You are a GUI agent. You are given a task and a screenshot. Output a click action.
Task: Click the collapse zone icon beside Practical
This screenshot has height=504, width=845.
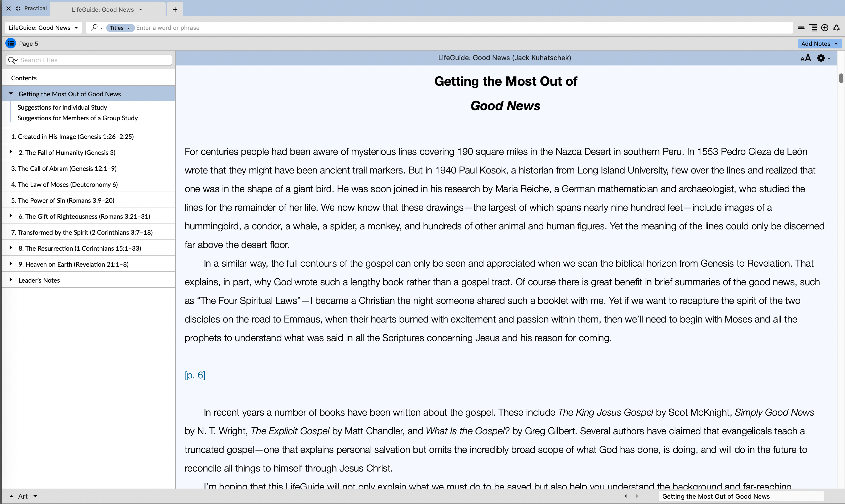(x=18, y=9)
